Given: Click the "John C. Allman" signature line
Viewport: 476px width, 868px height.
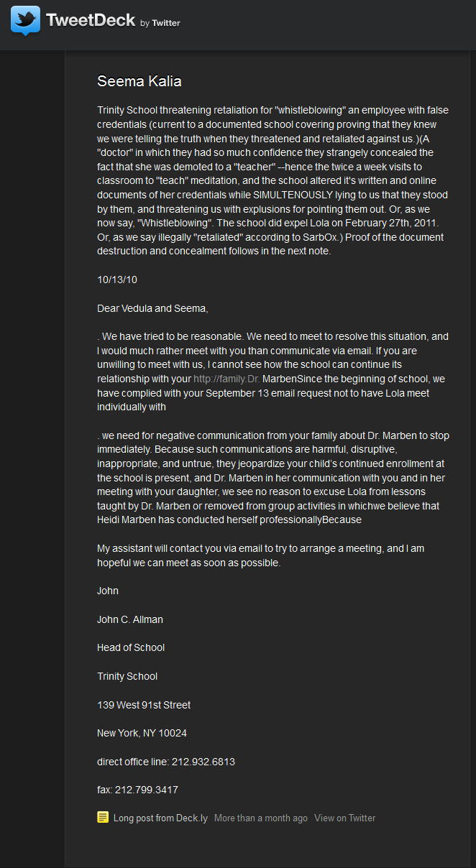Looking at the screenshot, I should point(130,619).
